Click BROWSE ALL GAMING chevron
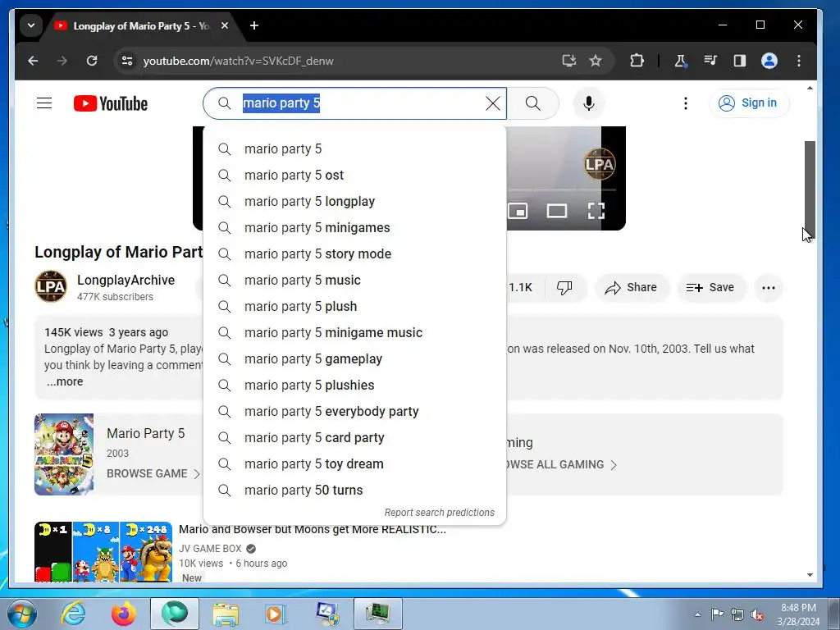 point(614,465)
